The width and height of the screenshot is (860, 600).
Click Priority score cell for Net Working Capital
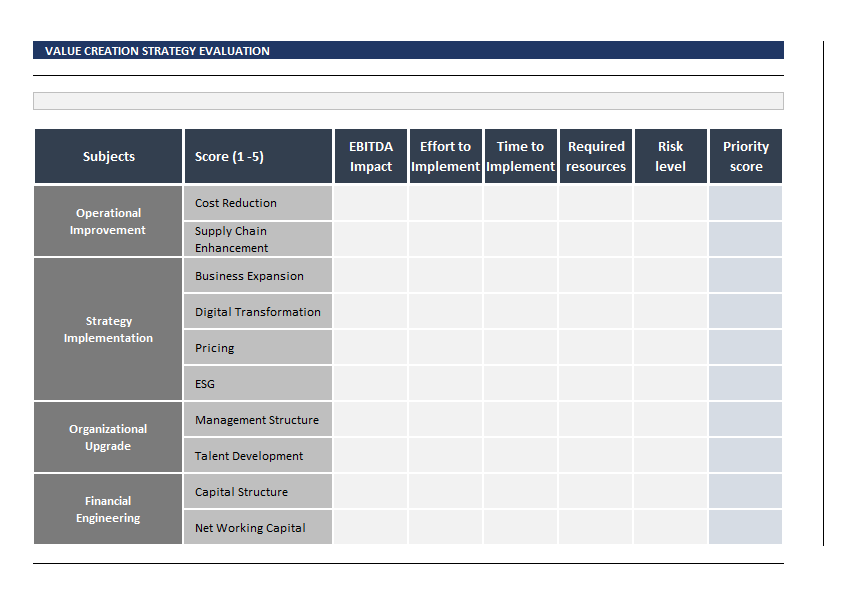745,527
